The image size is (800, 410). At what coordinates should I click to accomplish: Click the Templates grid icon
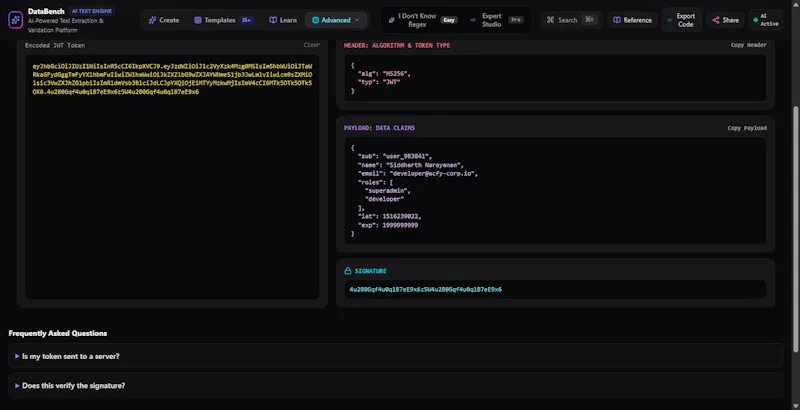[x=197, y=20]
